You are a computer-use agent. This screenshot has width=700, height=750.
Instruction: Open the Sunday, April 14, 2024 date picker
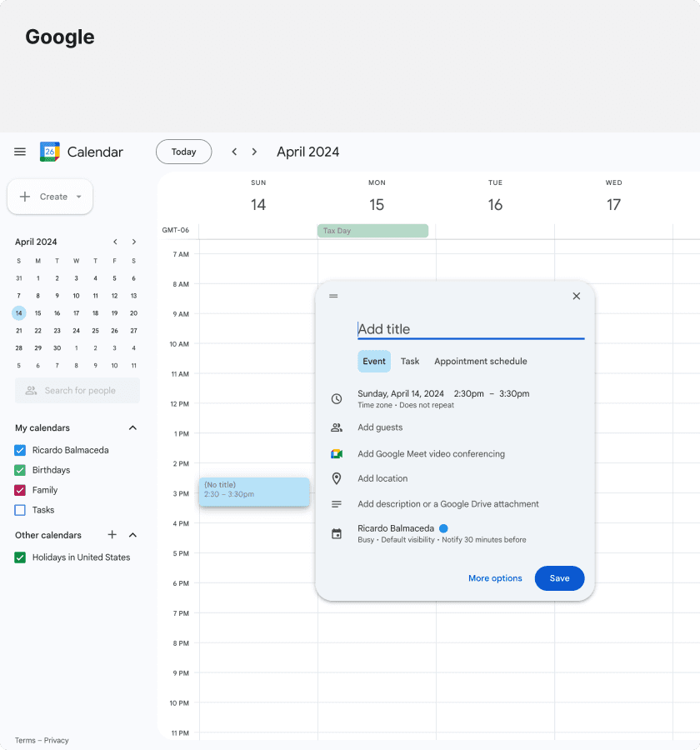pyautogui.click(x=401, y=393)
